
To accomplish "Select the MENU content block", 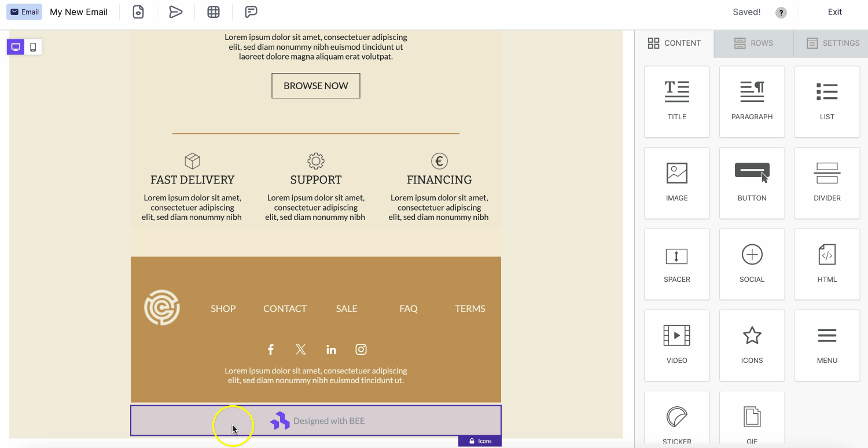I will (x=827, y=345).
